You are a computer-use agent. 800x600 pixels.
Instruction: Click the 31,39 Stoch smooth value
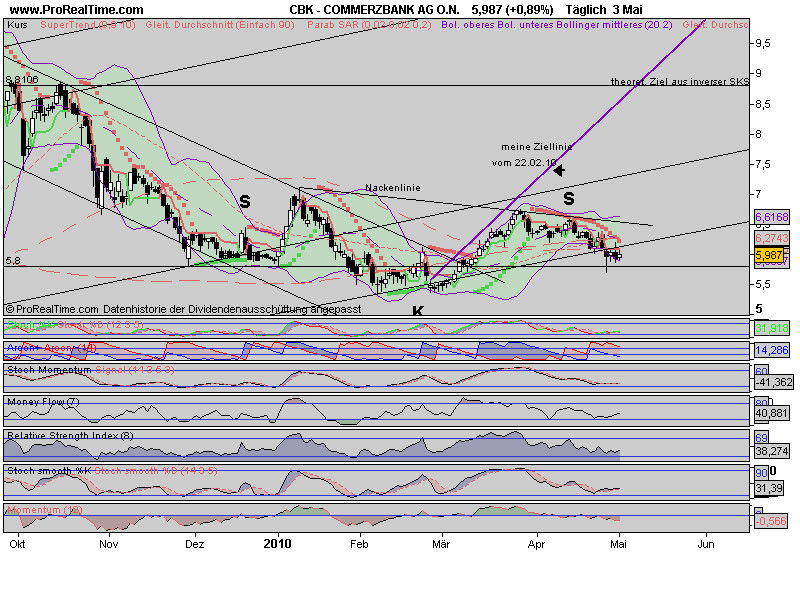pos(769,488)
